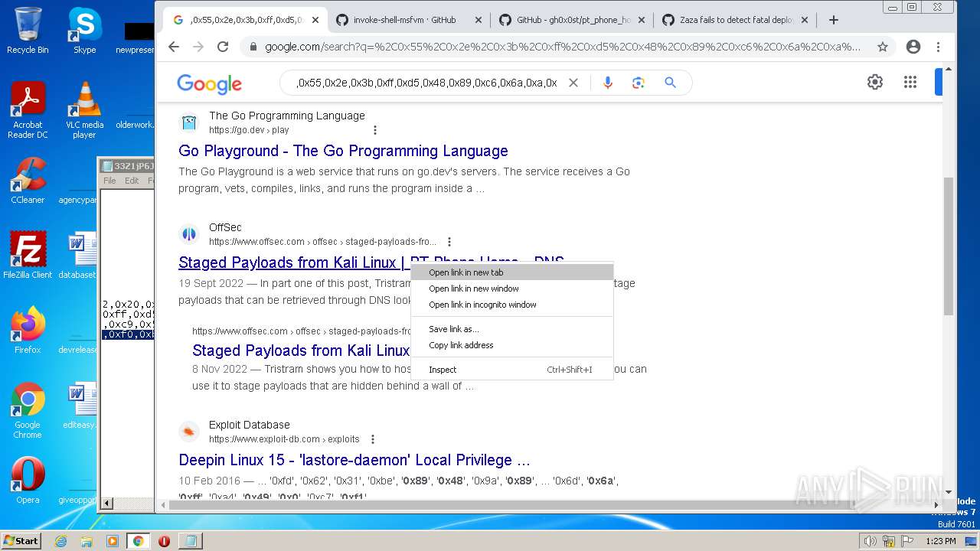Open Internet Explorer from the taskbar
The image size is (980, 551).
tap(61, 540)
